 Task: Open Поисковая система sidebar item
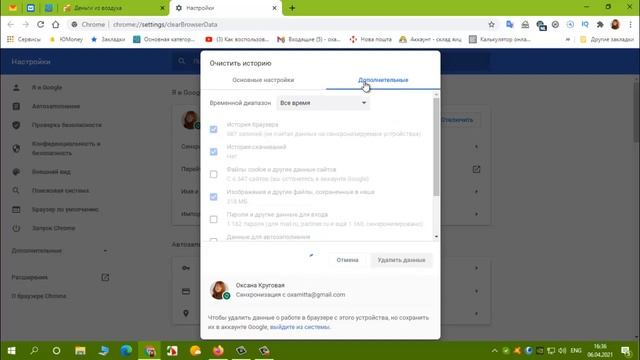(x=60, y=191)
